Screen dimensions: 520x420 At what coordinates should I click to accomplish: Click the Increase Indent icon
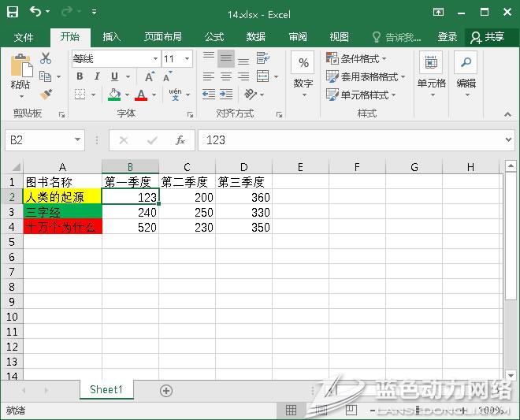[x=226, y=95]
